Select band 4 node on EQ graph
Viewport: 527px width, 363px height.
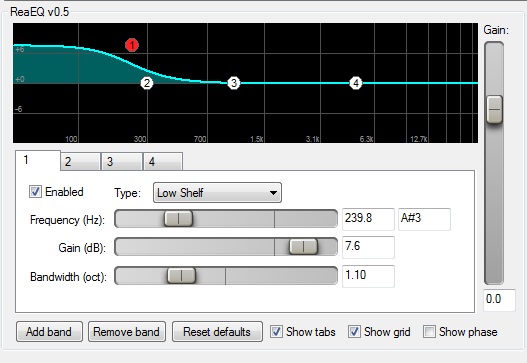(x=356, y=83)
